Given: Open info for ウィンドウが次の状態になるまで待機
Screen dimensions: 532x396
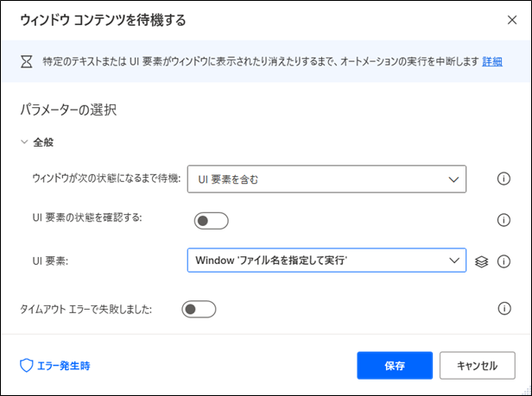Looking at the screenshot, I should (503, 179).
